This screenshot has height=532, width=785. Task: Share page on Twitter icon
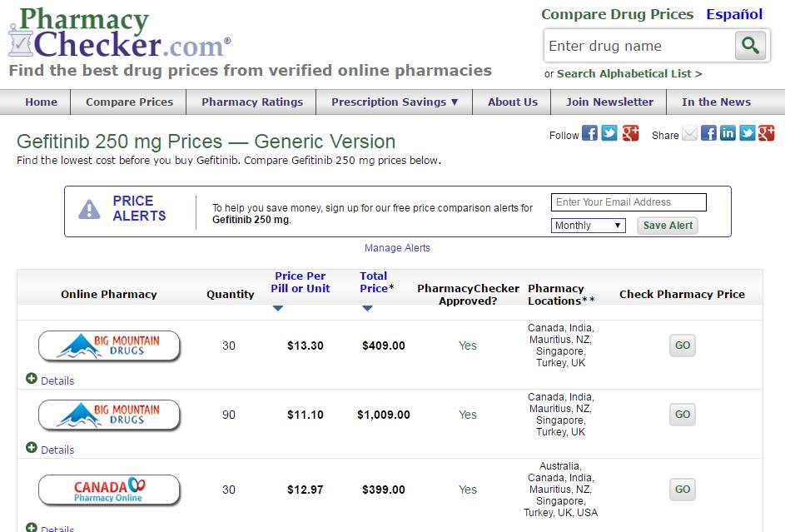point(747,133)
